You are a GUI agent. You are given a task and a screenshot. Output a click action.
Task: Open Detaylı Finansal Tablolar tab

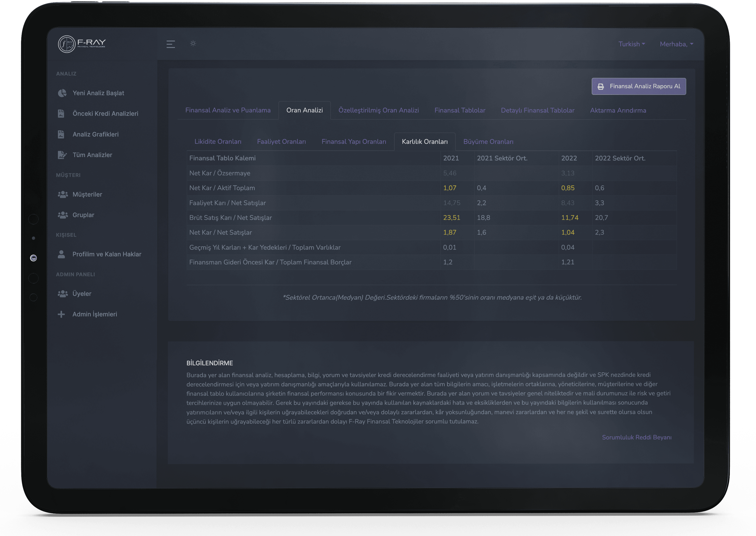pos(537,110)
